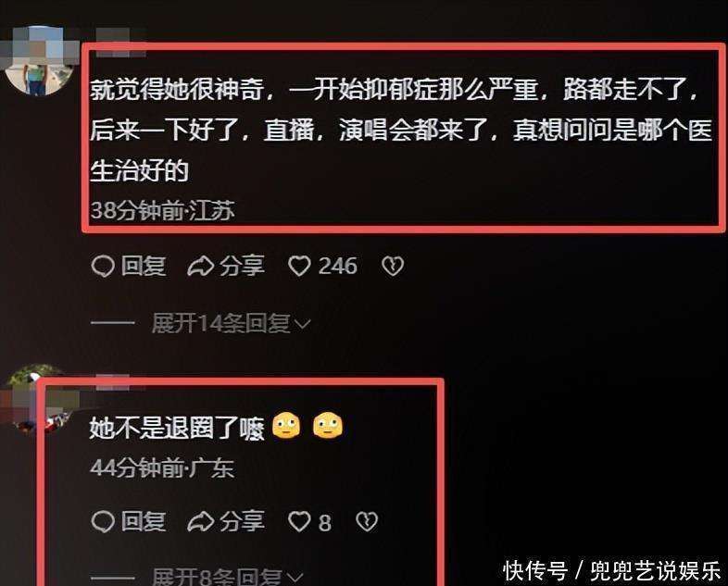Image resolution: width=728 pixels, height=586 pixels.
Task: Click reply bubble icon under second comment
Action: pyautogui.click(x=103, y=522)
